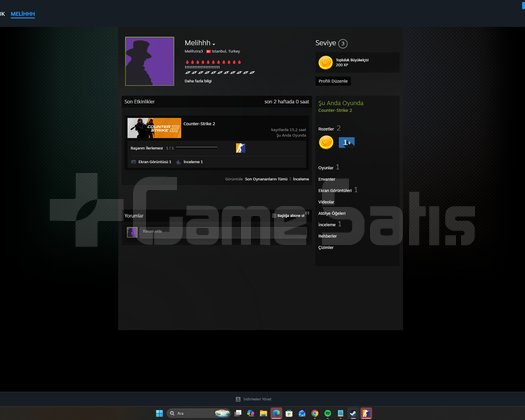Switch to Counter-Strike 2 in the taskbar
525x420 pixels.
pyautogui.click(x=366, y=413)
